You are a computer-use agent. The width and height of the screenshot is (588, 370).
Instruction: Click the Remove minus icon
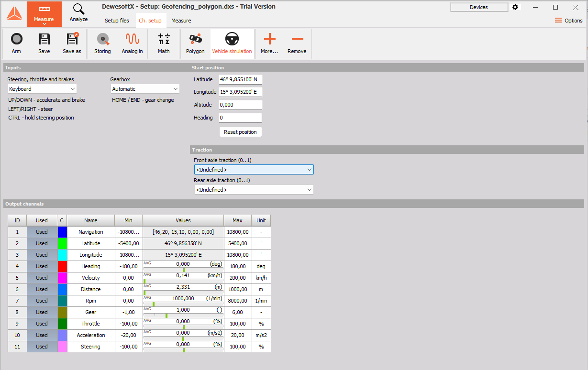[297, 44]
